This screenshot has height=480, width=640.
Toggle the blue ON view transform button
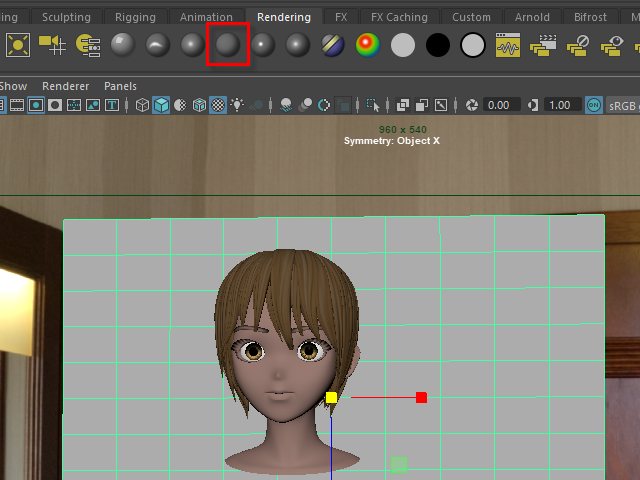pos(594,105)
